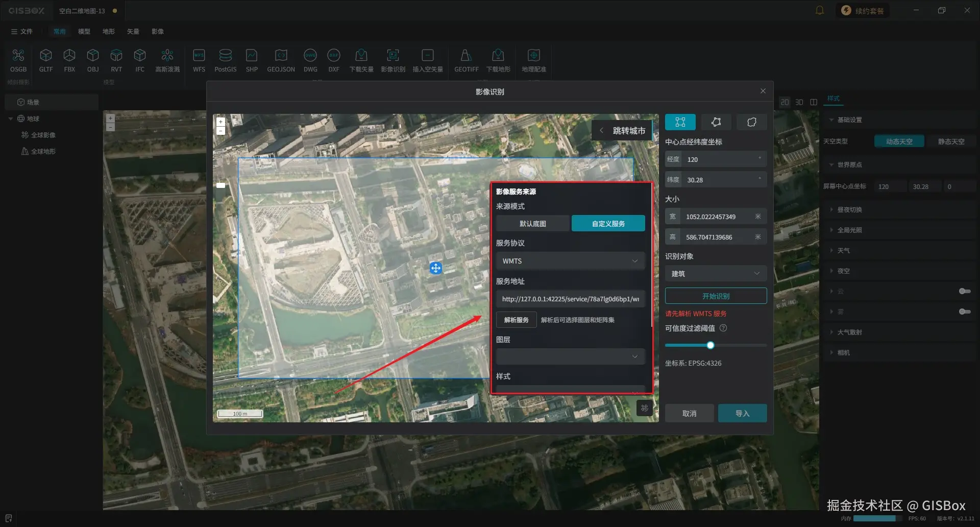Viewport: 980px width, 527px height.
Task: Launch the image recognition tool (影像识别)
Action: pyautogui.click(x=393, y=60)
